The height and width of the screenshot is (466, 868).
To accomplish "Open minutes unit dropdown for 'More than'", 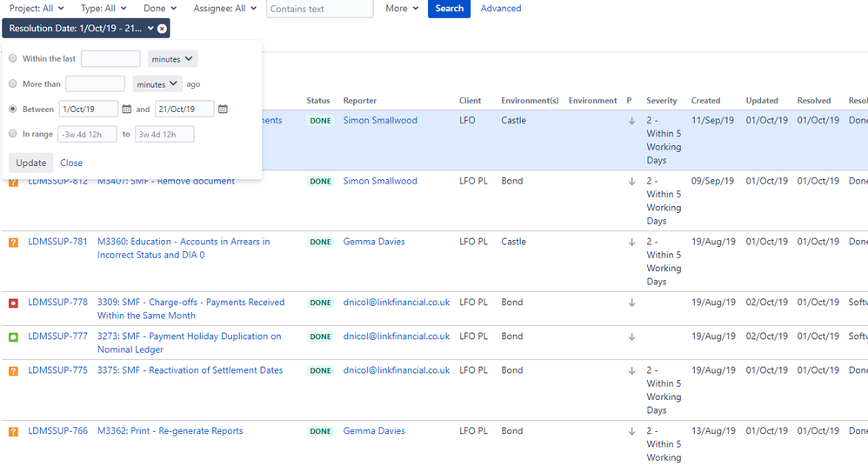I will coord(157,84).
